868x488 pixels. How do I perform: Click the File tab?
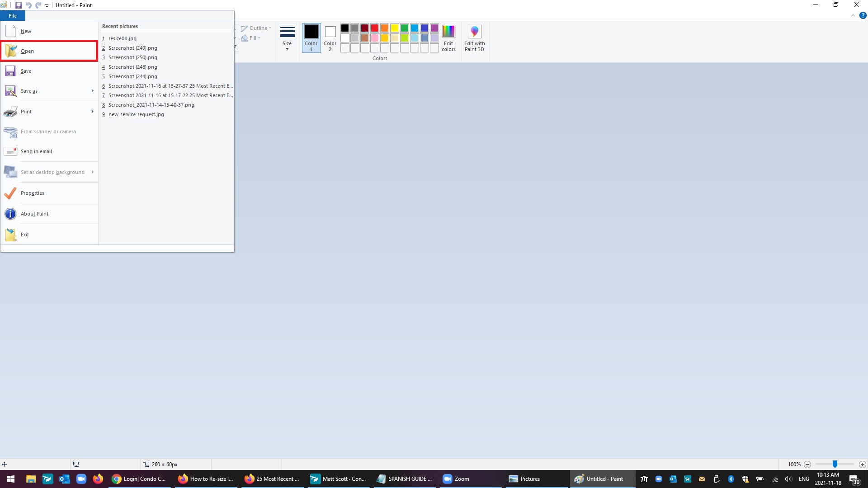point(13,16)
